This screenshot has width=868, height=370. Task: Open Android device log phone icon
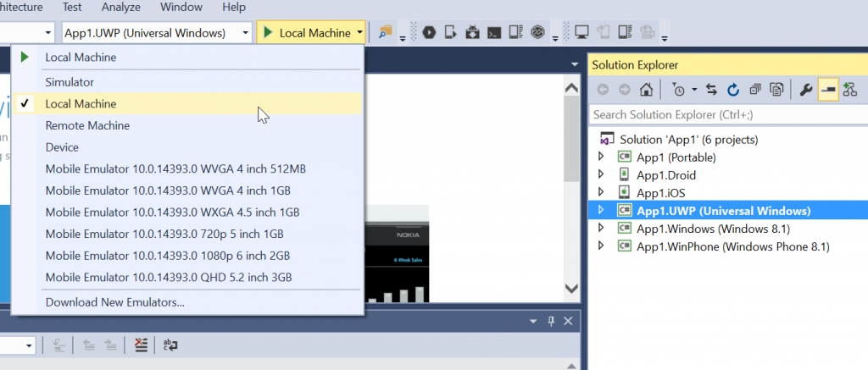(x=515, y=33)
